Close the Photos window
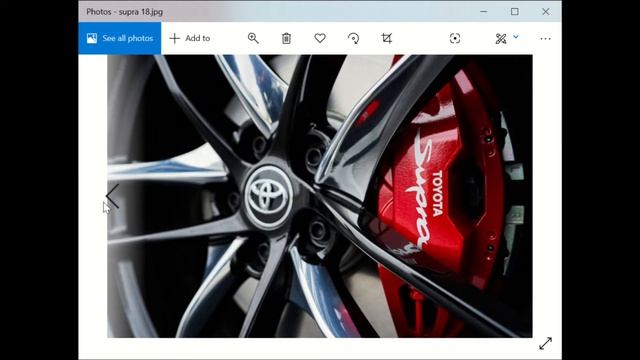The image size is (640, 360). tap(546, 11)
